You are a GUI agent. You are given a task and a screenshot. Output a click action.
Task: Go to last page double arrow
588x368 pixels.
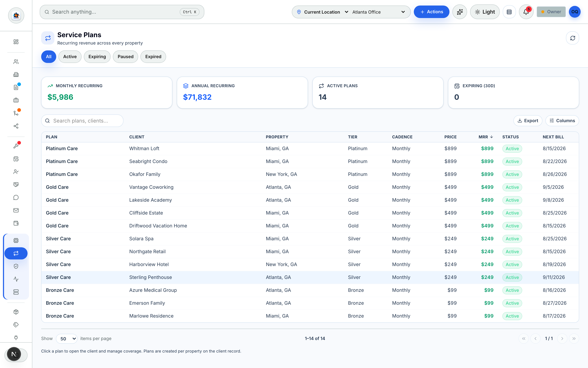tap(574, 339)
